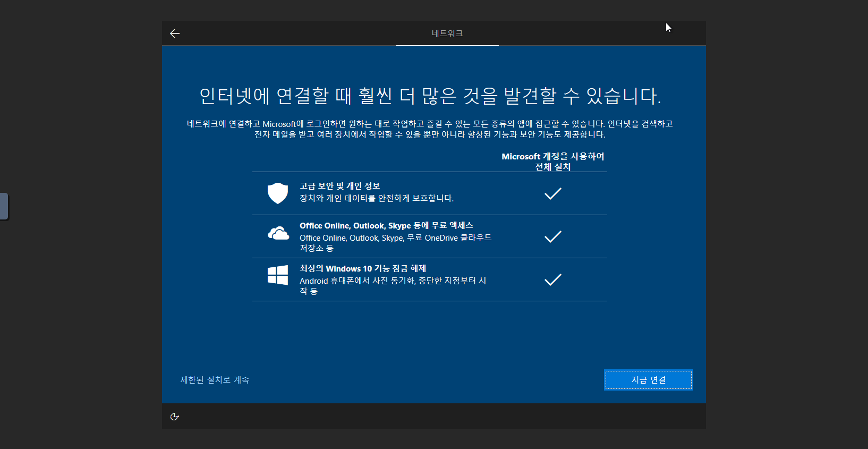This screenshot has width=868, height=449.
Task: Click the OneDrive cloud icon
Action: coord(278,233)
